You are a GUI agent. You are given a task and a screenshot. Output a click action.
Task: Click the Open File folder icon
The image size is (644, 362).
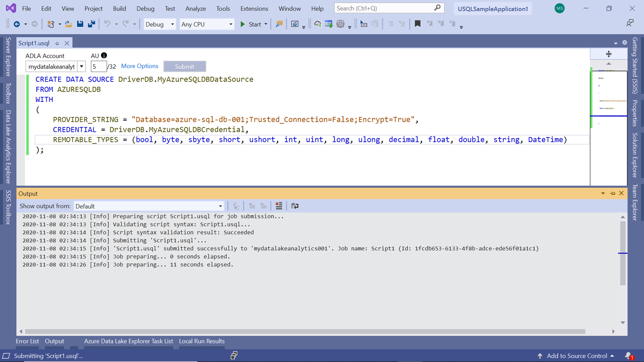pyautogui.click(x=68, y=24)
